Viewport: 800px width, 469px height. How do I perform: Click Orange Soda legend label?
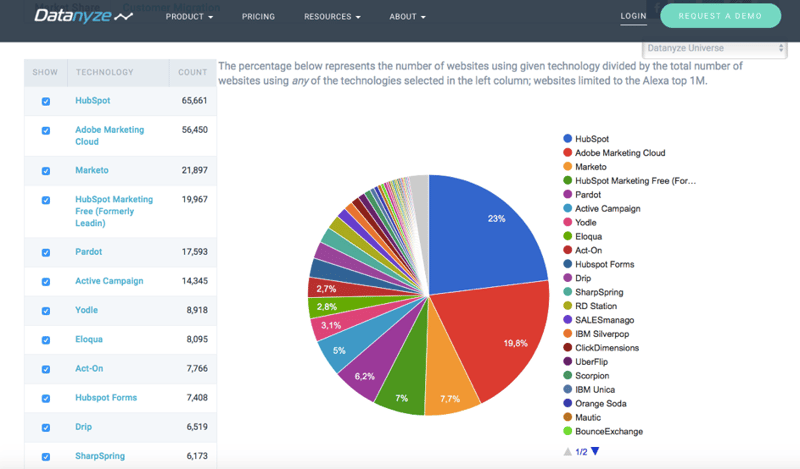coord(601,403)
